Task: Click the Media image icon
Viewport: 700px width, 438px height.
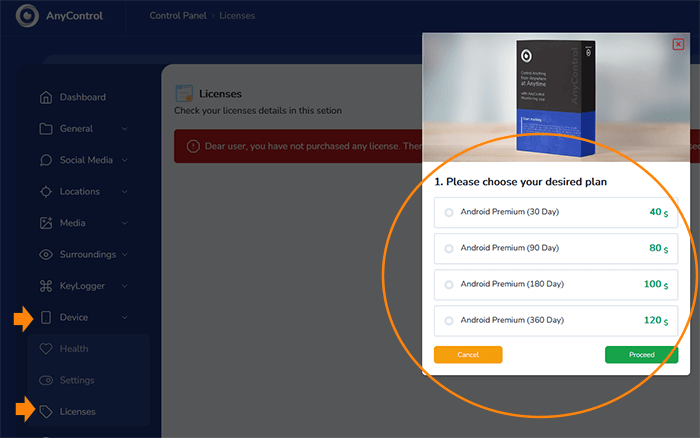Action: [x=45, y=223]
